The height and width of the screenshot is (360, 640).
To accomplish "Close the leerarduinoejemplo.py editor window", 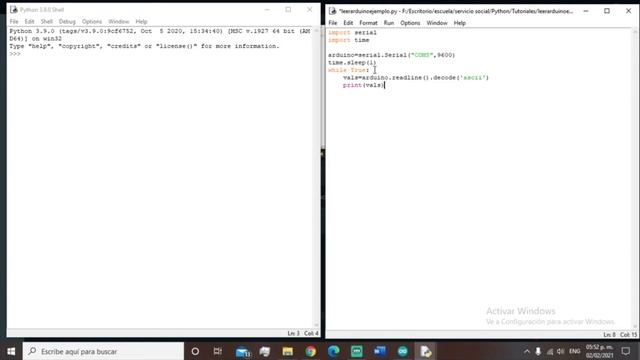I will [629, 11].
